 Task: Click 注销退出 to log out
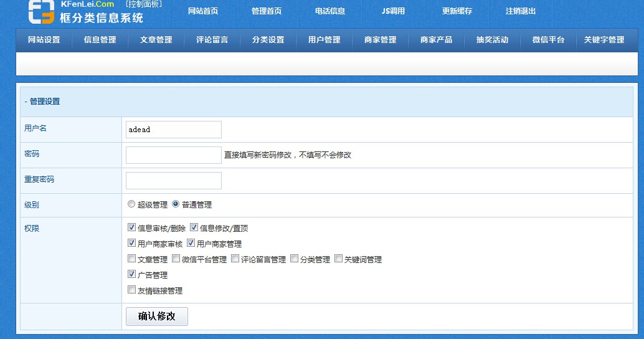[x=521, y=11]
